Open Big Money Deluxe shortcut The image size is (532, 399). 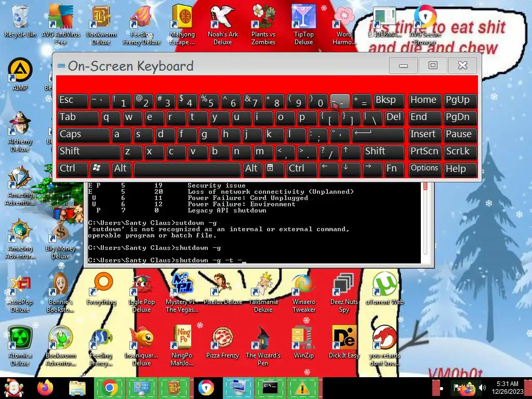pos(60,239)
